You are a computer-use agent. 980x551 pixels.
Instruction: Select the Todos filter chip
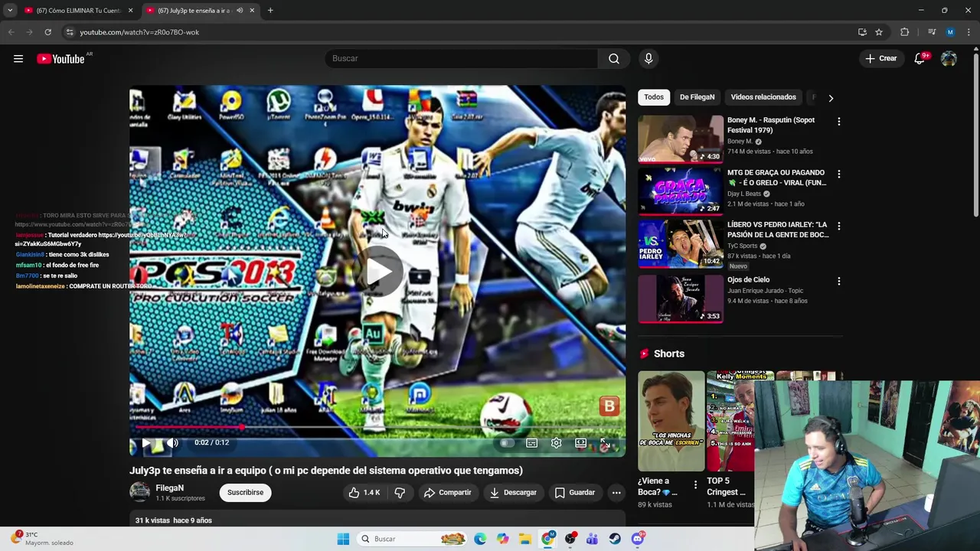654,97
